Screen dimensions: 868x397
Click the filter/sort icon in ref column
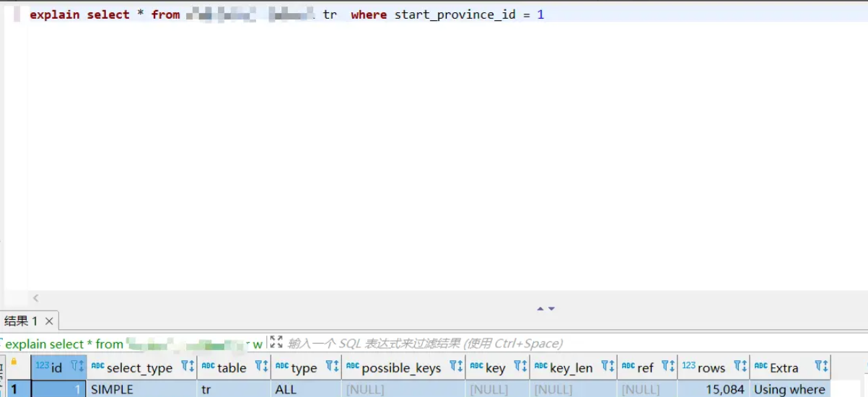tap(669, 367)
